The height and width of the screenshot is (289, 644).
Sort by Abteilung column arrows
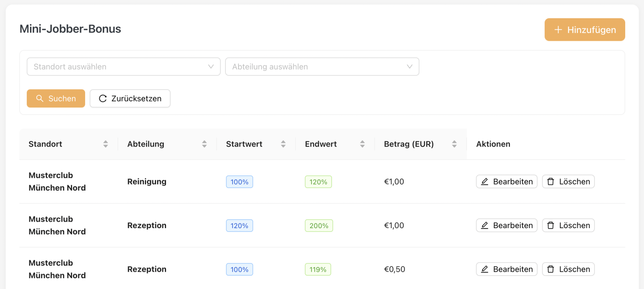pyautogui.click(x=204, y=144)
